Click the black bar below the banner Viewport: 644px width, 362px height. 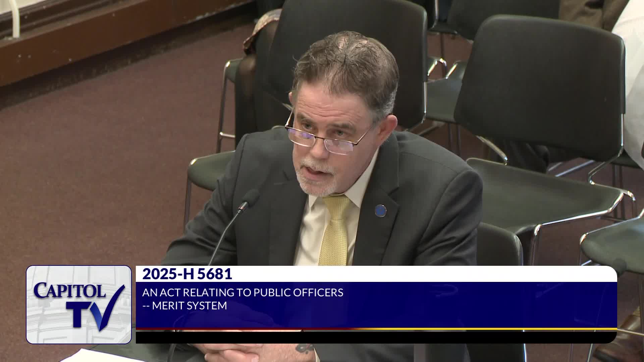[x=376, y=337]
